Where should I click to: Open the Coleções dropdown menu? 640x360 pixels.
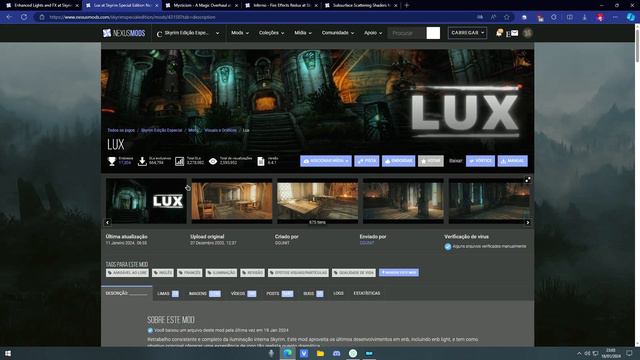pos(271,33)
